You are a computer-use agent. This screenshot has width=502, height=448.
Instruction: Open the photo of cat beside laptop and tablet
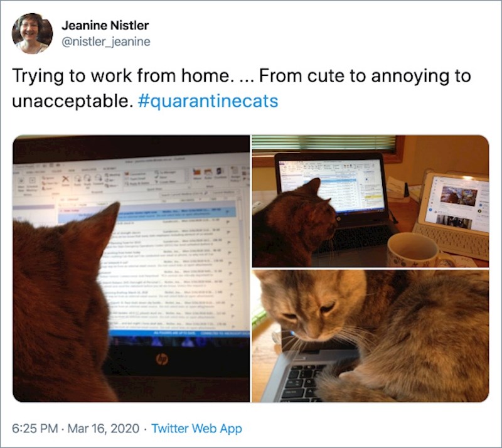point(370,201)
